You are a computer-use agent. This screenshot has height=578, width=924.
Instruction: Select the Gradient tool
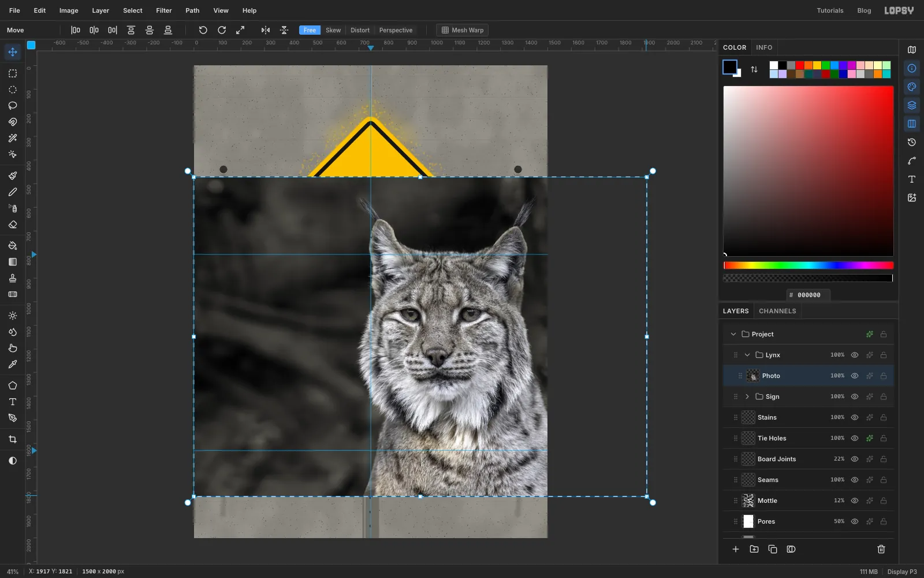[13, 262]
